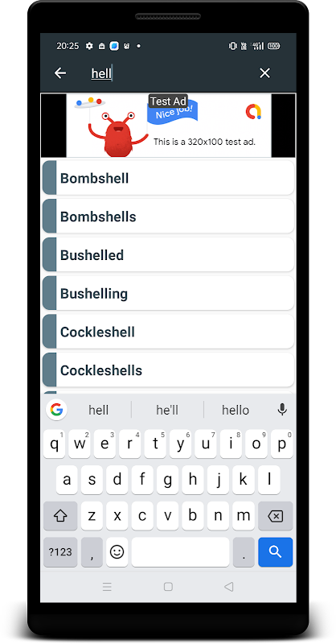
Task: Tap the blue search magnifier key
Action: click(x=275, y=552)
